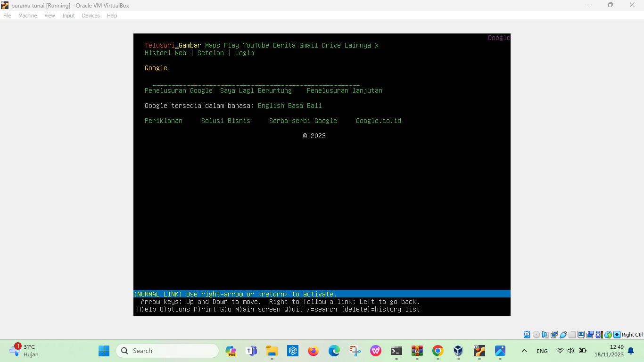
Task: Open the File menu
Action: point(7,16)
